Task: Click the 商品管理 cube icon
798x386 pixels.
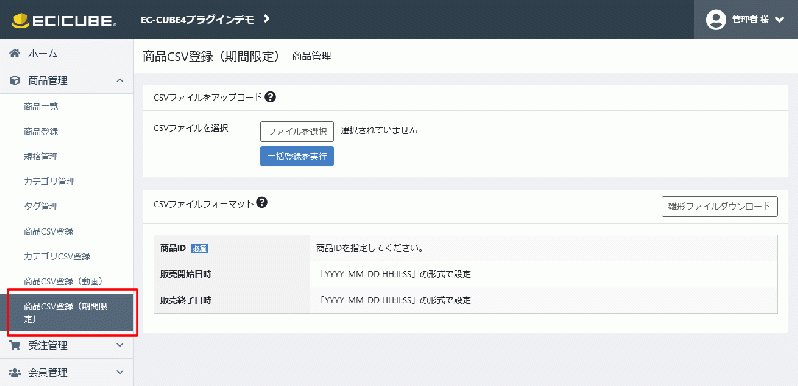Action: point(15,80)
